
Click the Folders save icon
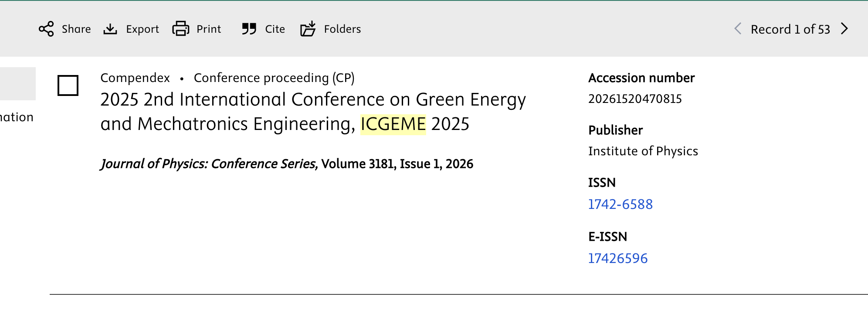pyautogui.click(x=308, y=29)
